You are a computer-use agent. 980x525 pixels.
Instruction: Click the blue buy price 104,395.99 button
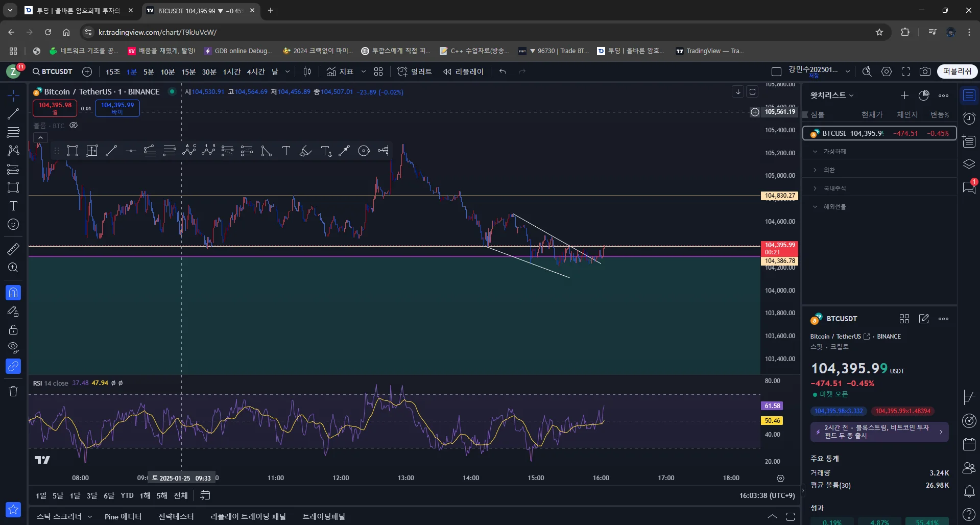click(117, 108)
